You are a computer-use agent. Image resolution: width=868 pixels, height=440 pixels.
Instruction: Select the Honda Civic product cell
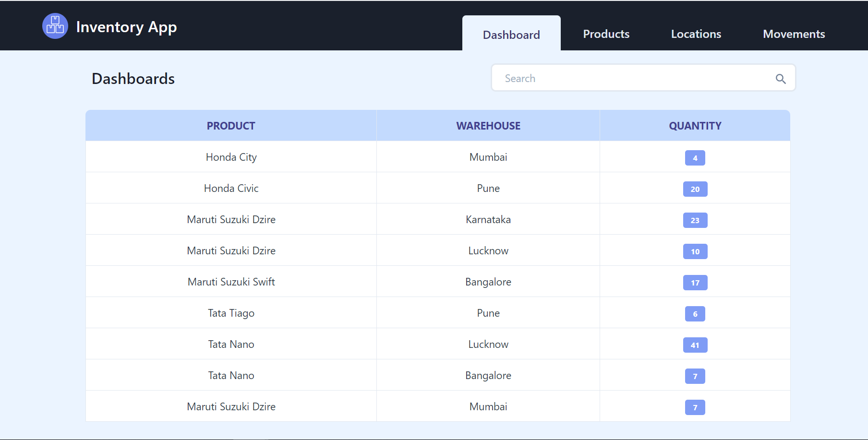[x=231, y=188]
